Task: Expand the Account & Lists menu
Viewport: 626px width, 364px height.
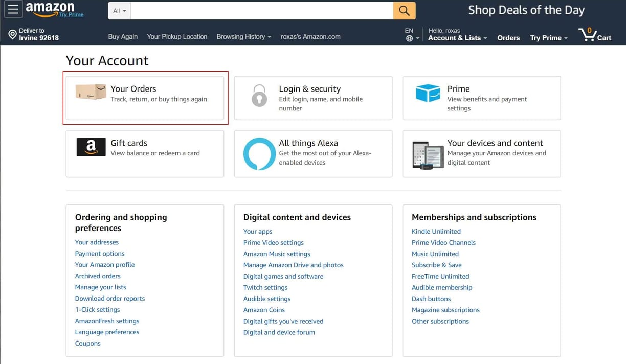Action: (457, 38)
